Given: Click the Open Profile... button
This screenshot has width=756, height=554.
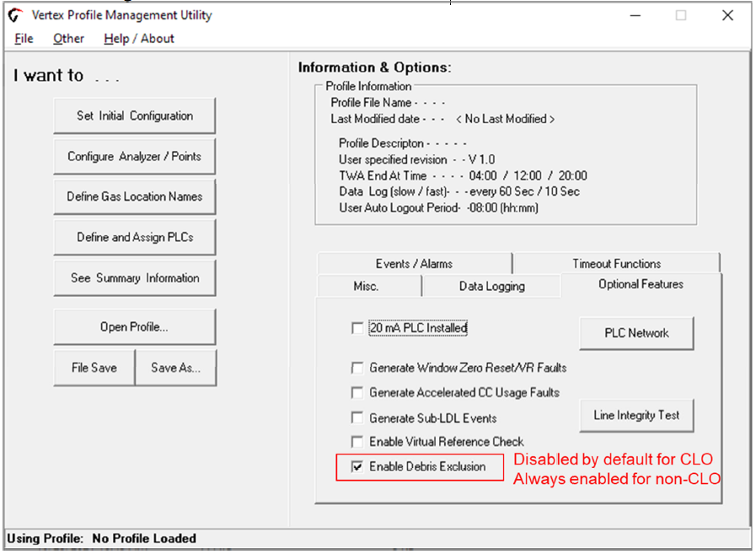Looking at the screenshot, I should pyautogui.click(x=135, y=326).
